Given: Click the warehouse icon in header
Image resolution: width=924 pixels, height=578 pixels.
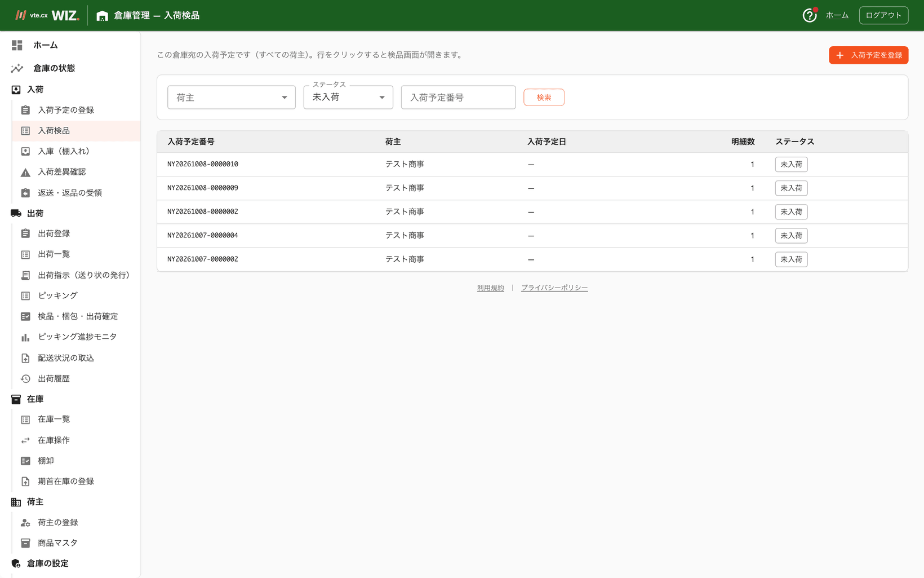Looking at the screenshot, I should [102, 16].
